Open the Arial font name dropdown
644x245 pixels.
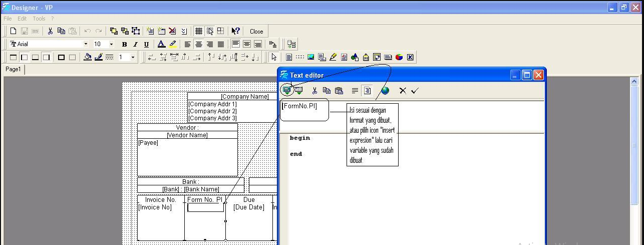pos(86,44)
